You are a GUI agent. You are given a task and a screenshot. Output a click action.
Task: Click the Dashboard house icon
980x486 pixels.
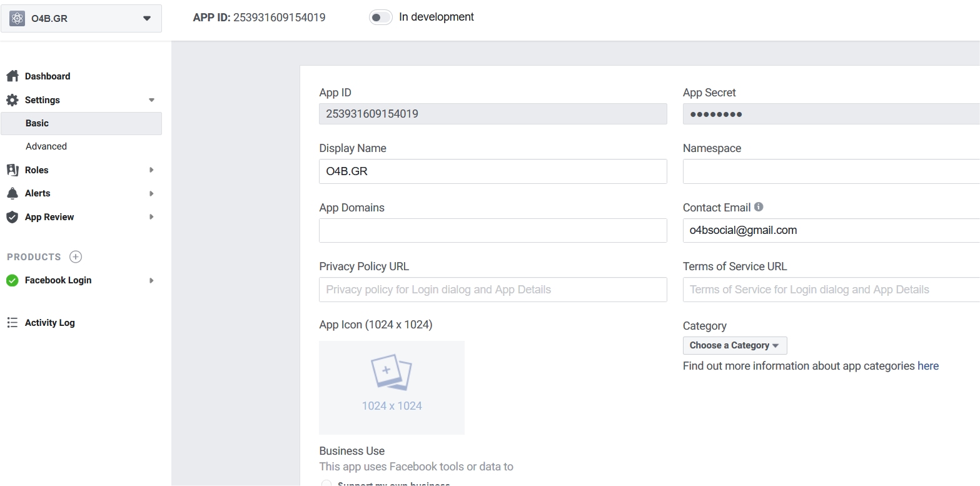[12, 76]
